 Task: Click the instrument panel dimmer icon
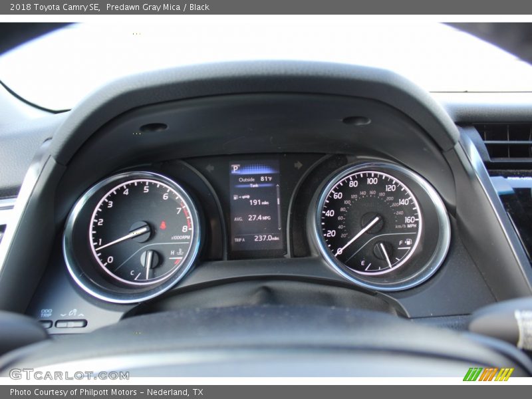click(72, 313)
